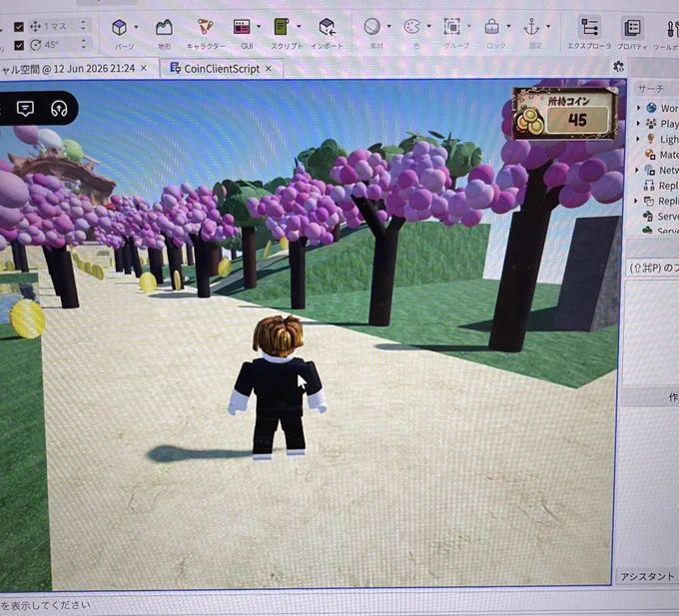Expand the Lighting tree node
The width and height of the screenshot is (679, 616).
click(x=637, y=139)
